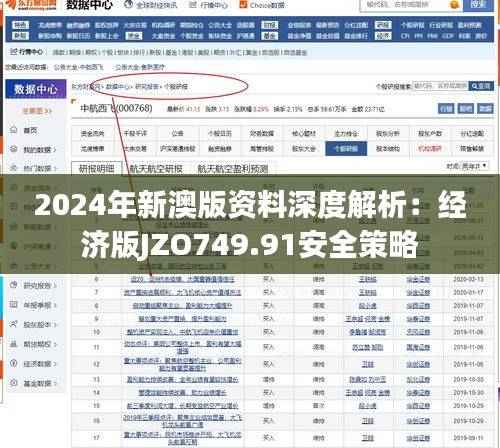Click the 全球财经快讯 globe icon
The height and width of the screenshot is (448, 500).
click(x=128, y=5)
